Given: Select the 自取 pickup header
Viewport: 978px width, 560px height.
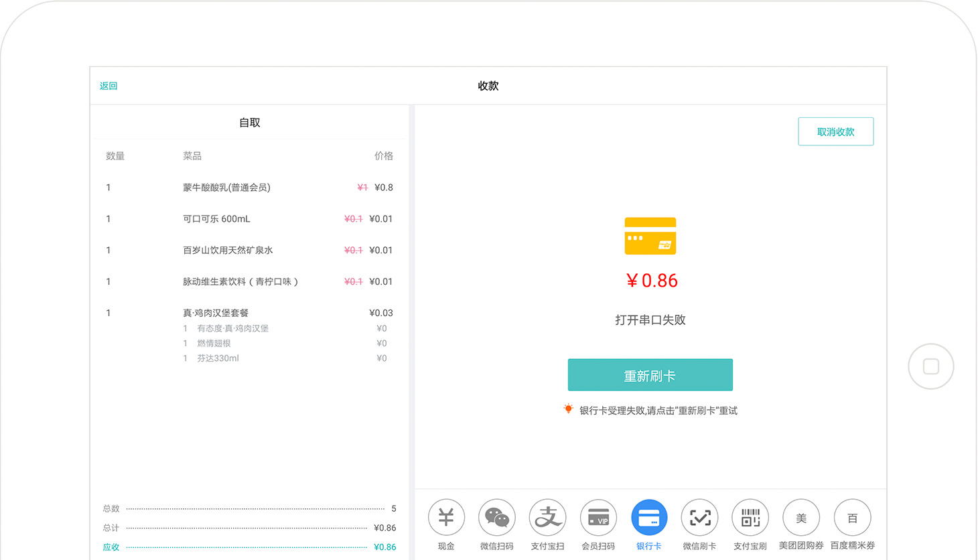Looking at the screenshot, I should point(250,123).
